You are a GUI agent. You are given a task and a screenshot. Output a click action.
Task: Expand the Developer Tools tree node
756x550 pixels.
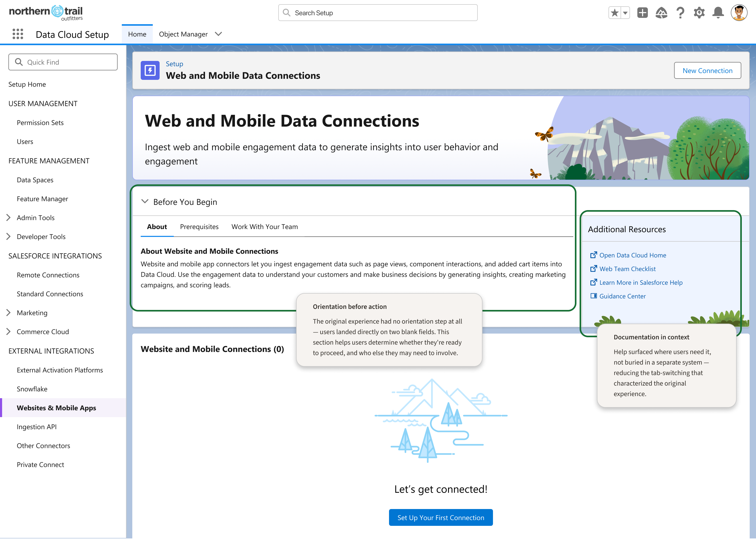[x=9, y=237]
